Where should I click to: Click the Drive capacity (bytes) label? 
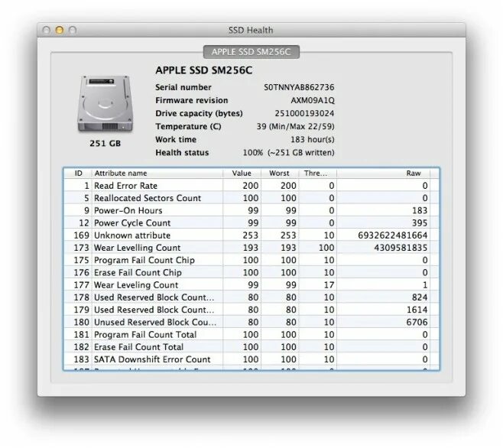point(199,114)
